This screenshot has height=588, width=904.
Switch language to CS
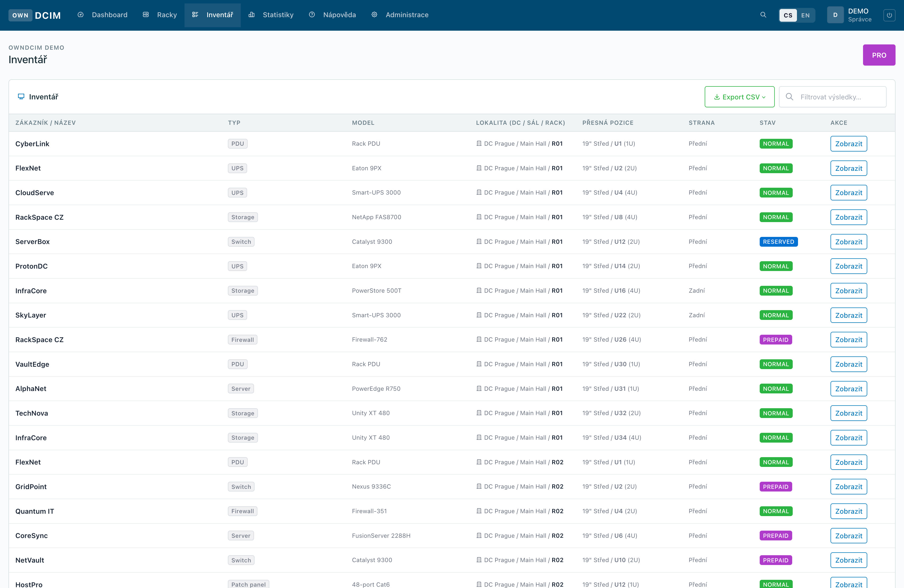click(788, 15)
